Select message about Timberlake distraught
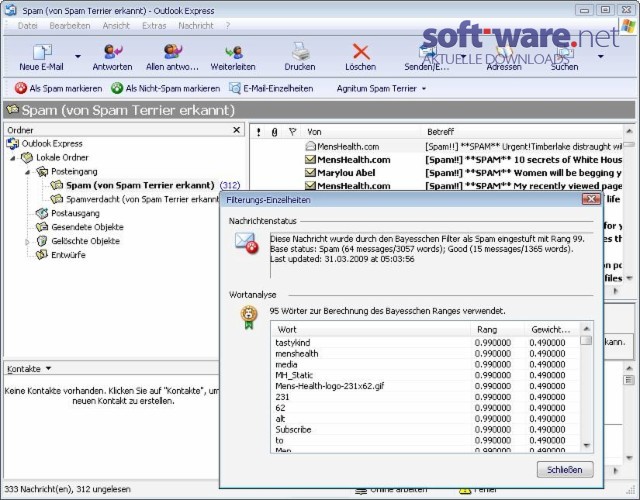 (x=436, y=147)
